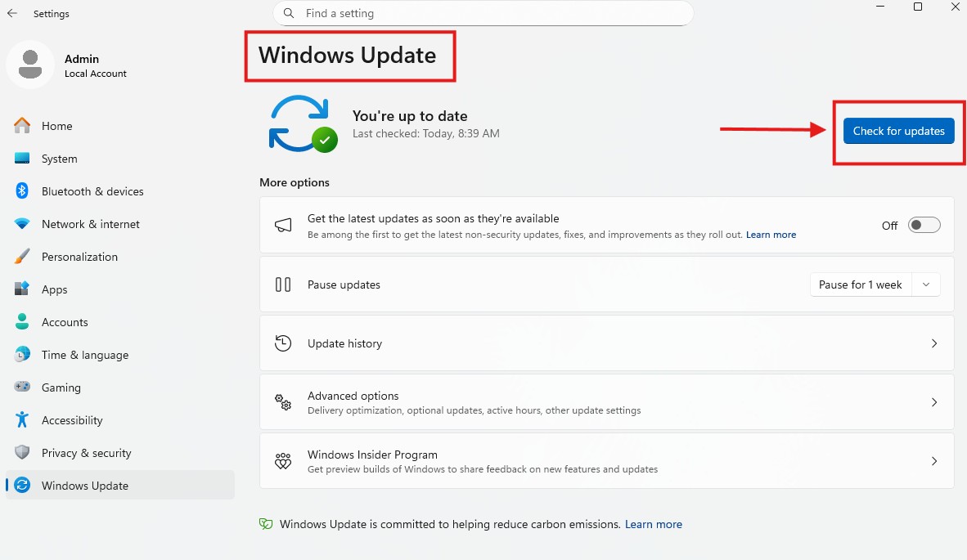This screenshot has height=560, width=967.
Task: Click the Personalization paintbrush icon
Action: [x=22, y=257]
